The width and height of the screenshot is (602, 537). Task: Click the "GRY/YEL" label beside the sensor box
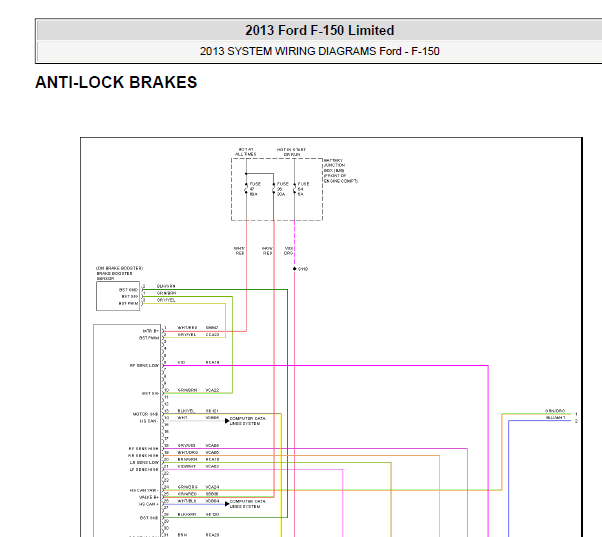pos(166,300)
